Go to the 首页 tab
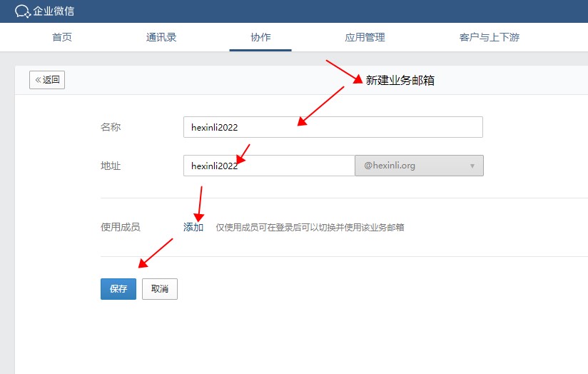Viewport: 588px width, 374px height. pos(62,37)
